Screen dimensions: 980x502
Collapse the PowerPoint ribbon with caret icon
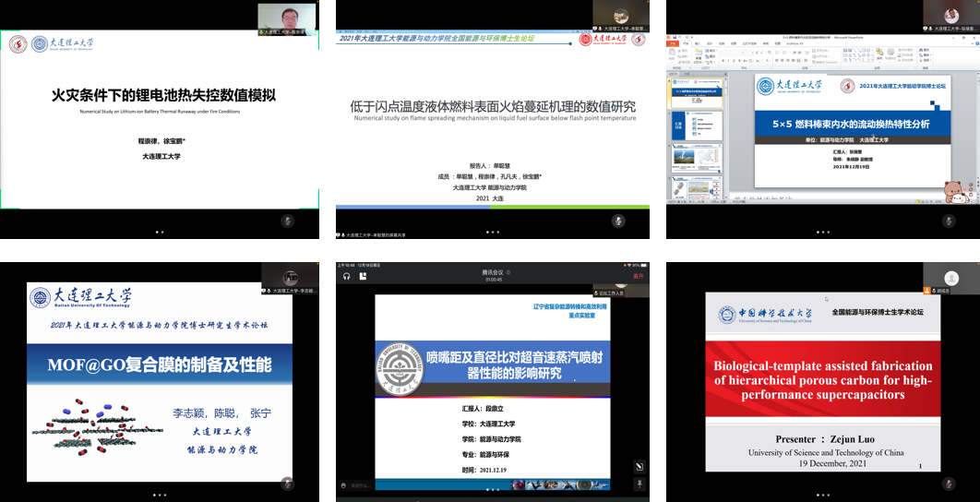(973, 43)
